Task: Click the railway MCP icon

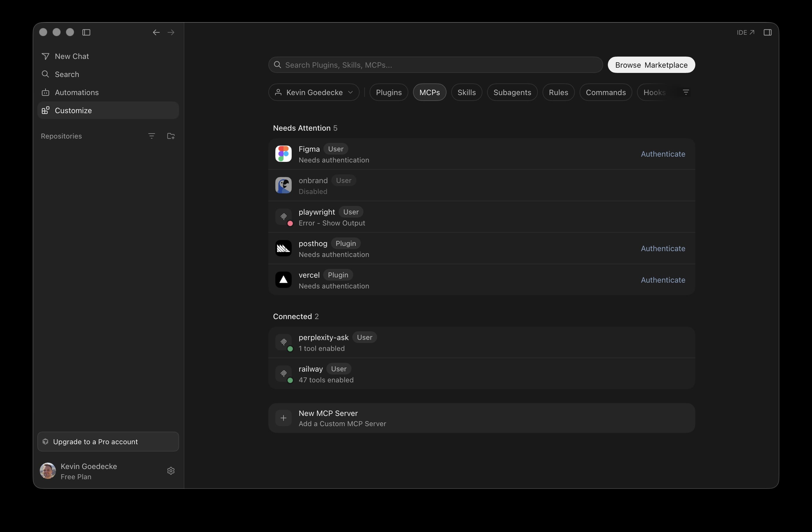Action: 283,374
